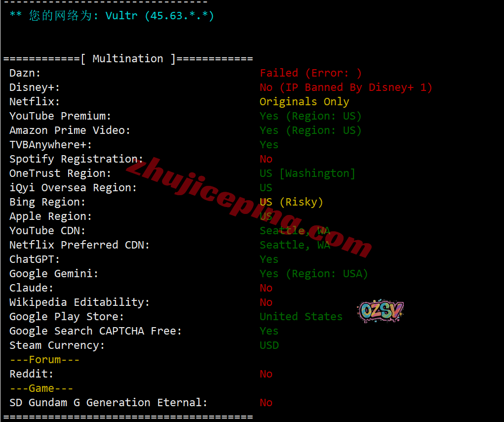Click the YouTube Premium label
The height and width of the screenshot is (422, 504).
click(60, 116)
